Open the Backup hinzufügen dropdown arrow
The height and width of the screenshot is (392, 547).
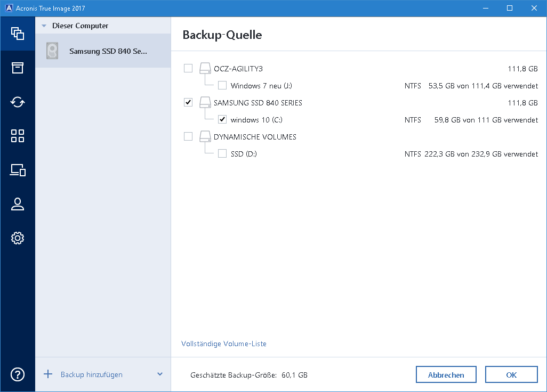point(160,374)
